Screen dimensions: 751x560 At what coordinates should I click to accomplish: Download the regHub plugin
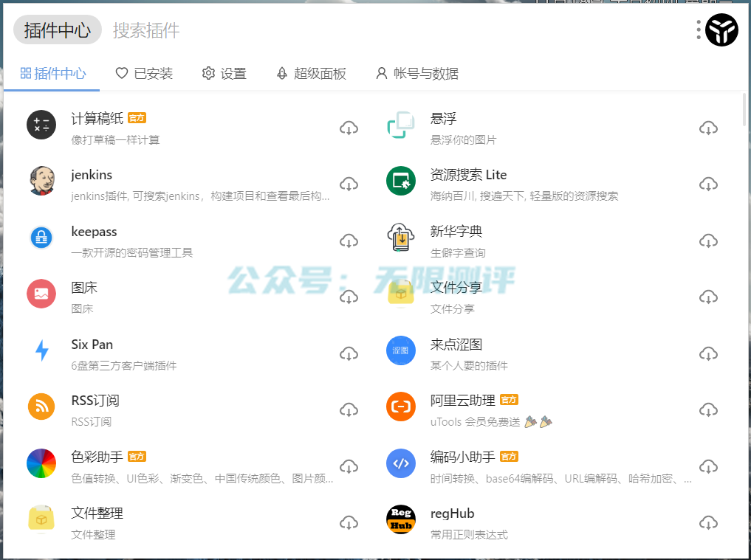pos(708,522)
